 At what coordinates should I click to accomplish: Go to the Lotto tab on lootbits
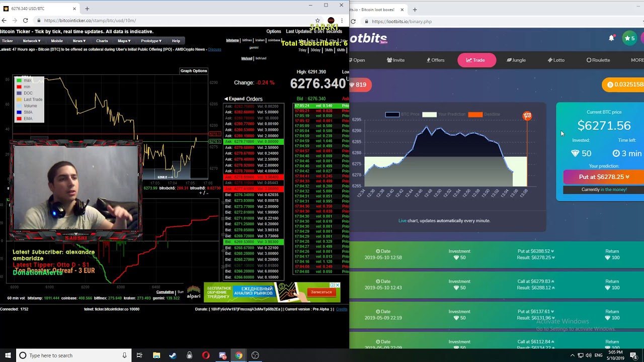click(556, 60)
